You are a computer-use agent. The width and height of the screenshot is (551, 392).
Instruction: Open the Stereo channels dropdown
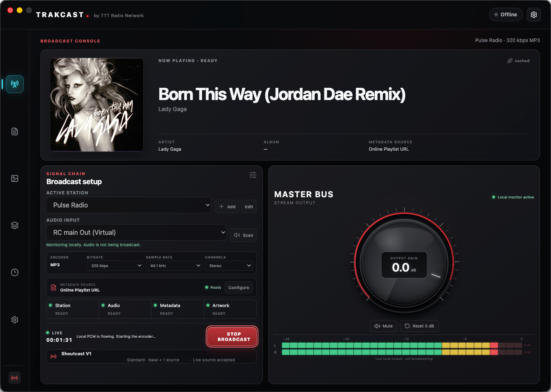point(229,266)
